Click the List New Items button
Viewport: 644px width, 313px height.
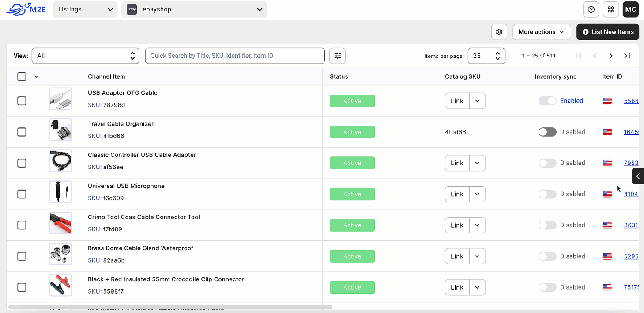tap(608, 32)
